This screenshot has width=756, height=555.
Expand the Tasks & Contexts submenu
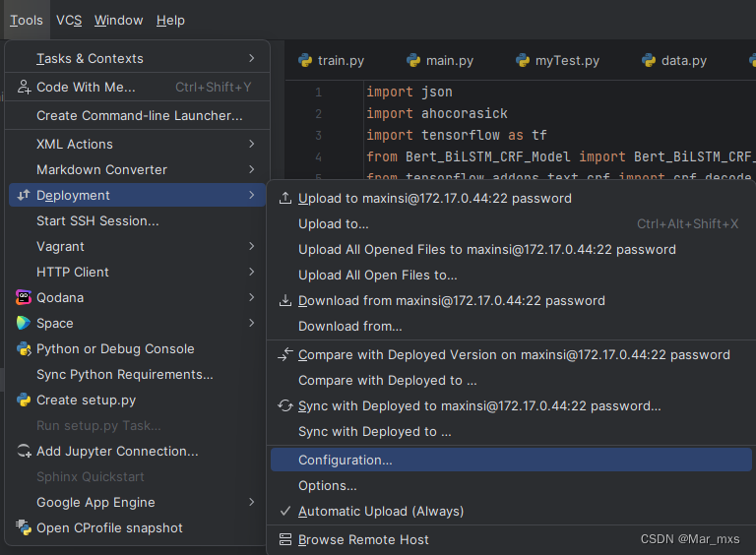coord(252,59)
